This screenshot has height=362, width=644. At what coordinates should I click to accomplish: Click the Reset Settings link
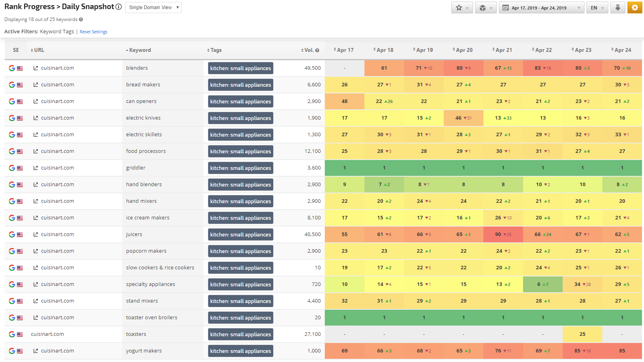point(93,32)
